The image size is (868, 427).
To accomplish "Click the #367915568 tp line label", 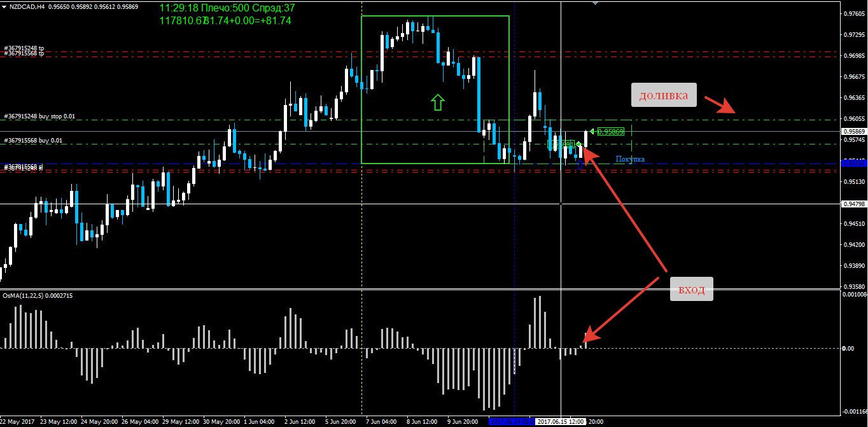I will (24, 53).
